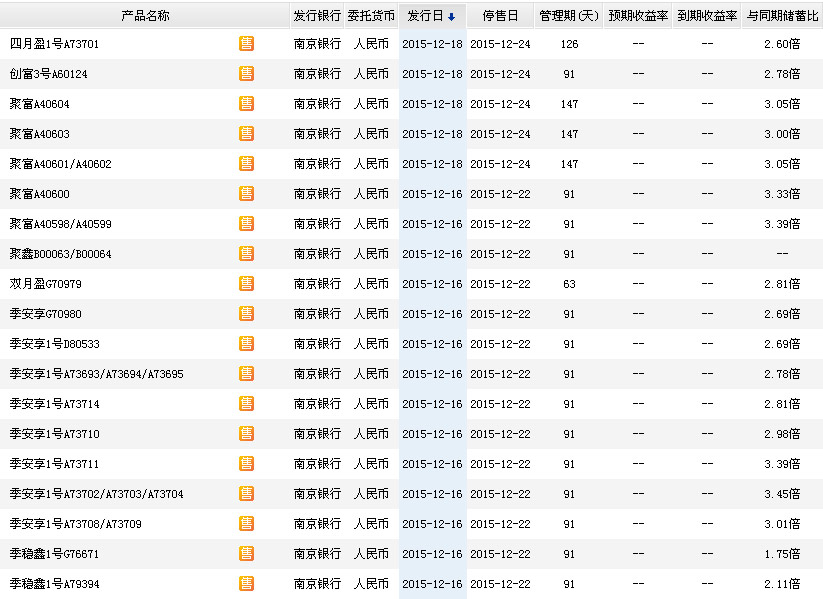
Task: Open product 双月盈G70979
Action: [x=46, y=284]
